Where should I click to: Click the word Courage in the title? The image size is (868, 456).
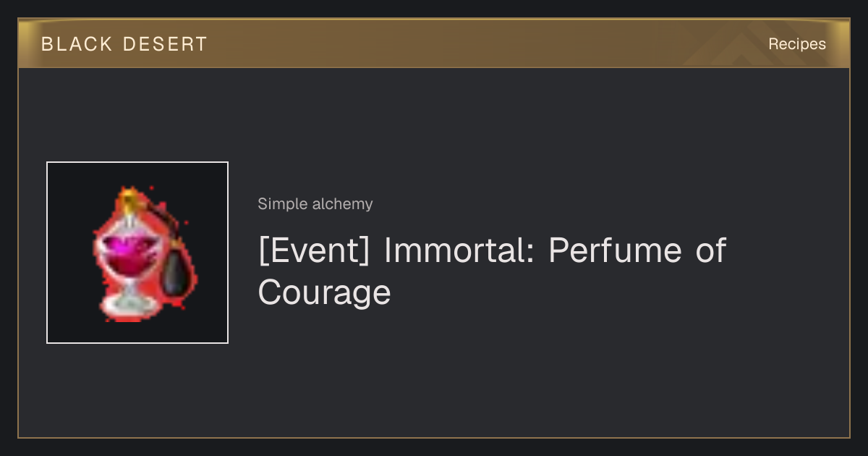324,293
